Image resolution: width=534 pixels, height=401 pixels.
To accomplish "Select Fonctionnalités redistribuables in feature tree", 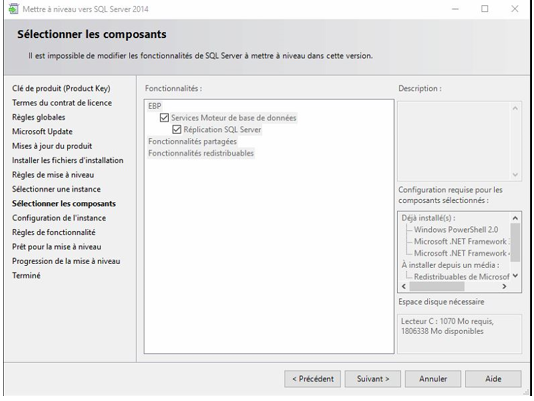I will (x=201, y=153).
